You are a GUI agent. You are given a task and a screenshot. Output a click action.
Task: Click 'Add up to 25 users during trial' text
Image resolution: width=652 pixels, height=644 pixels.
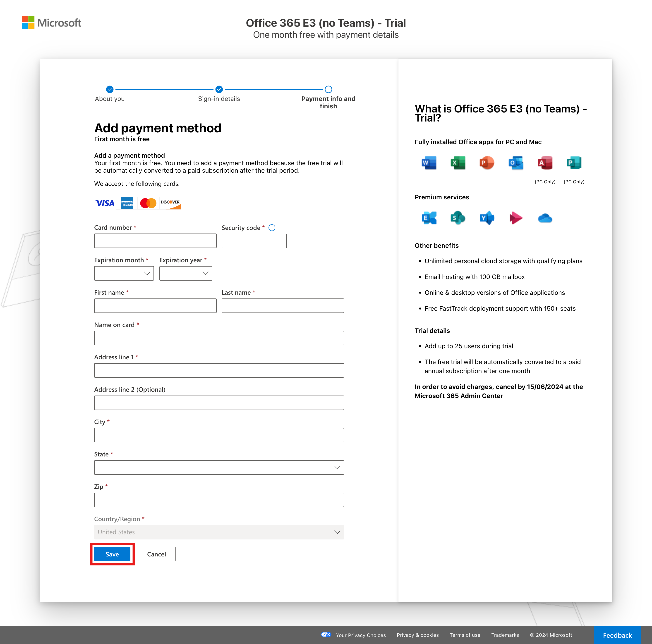point(469,346)
